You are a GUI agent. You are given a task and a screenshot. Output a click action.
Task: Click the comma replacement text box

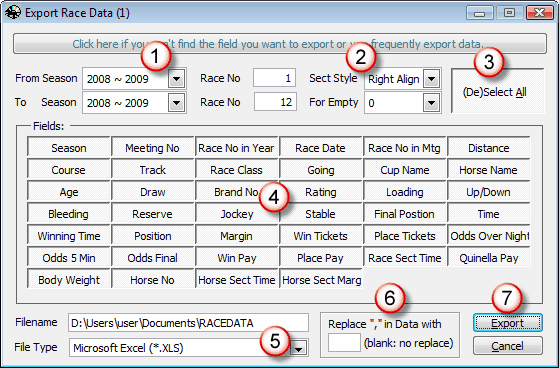point(344,343)
